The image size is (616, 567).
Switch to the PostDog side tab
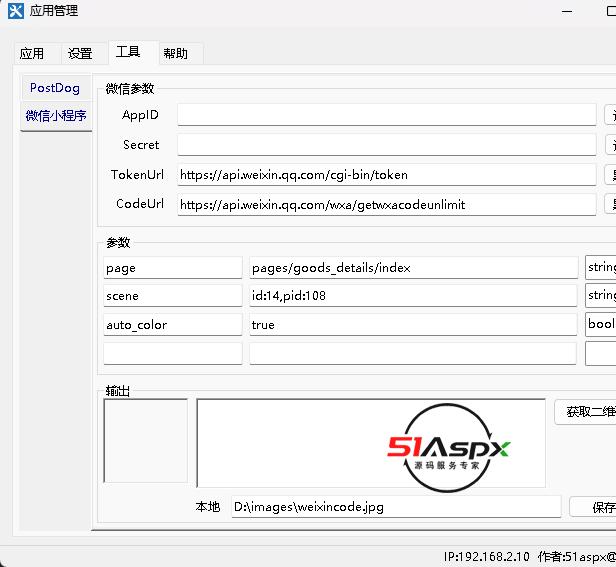55,88
